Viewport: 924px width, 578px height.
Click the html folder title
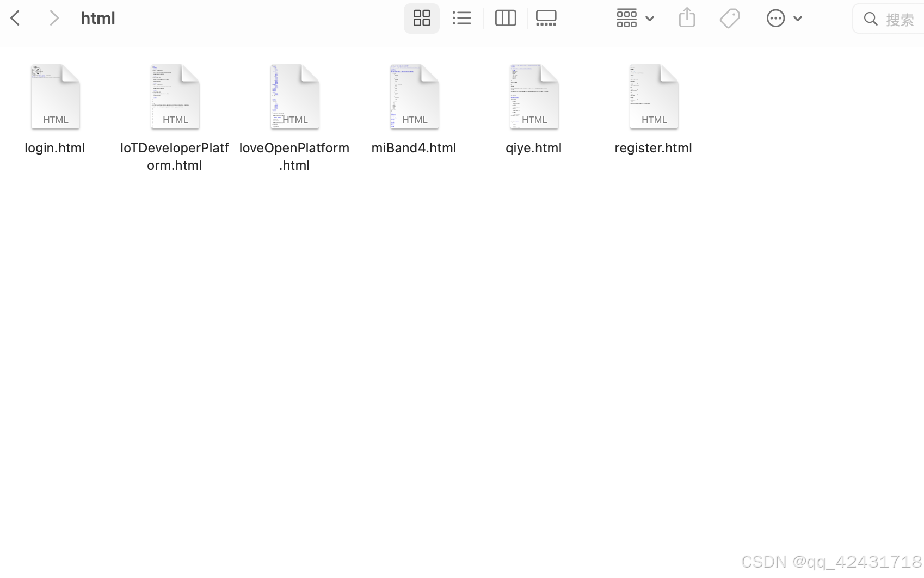pos(98,19)
